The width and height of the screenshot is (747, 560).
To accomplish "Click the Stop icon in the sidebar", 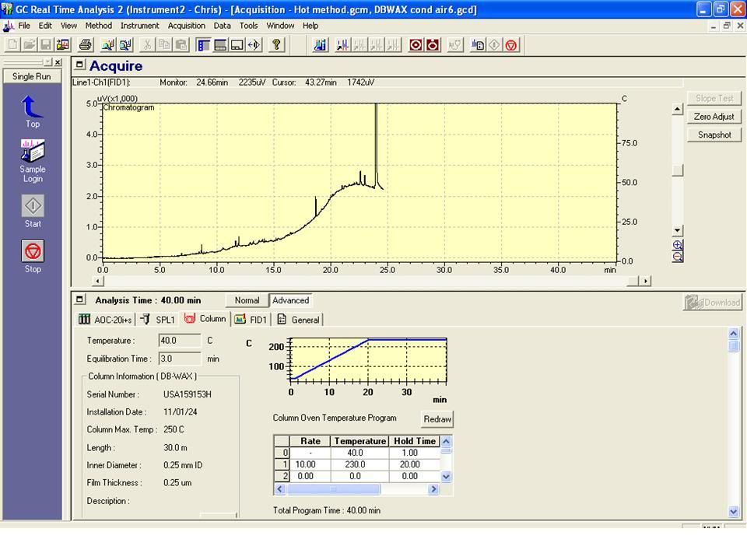I will point(33,251).
